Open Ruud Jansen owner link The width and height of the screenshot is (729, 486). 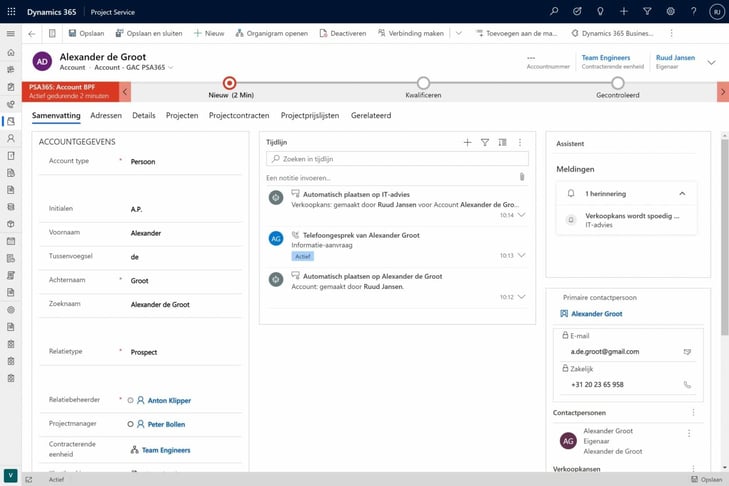coord(675,58)
